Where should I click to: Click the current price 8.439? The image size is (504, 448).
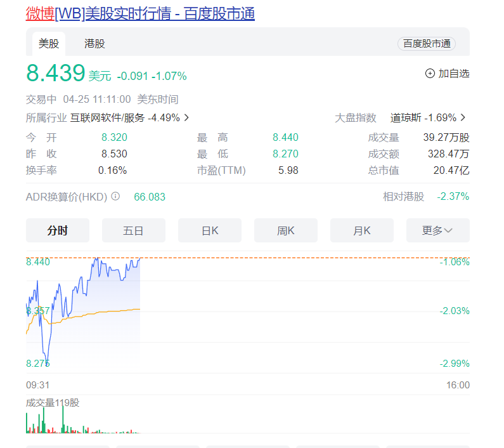pyautogui.click(x=56, y=73)
